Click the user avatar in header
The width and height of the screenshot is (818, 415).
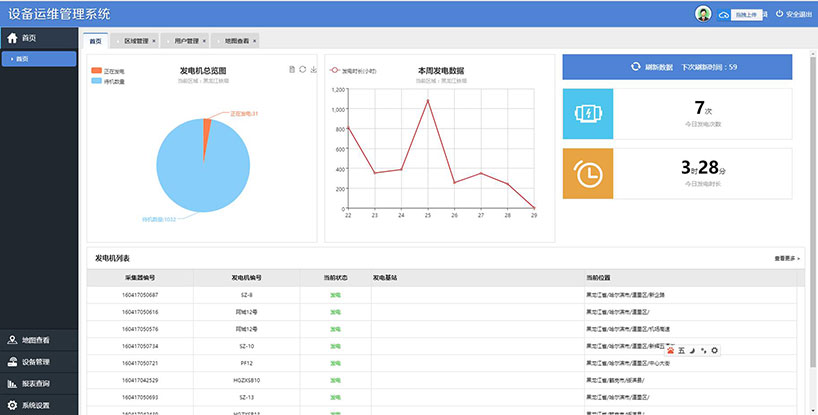pyautogui.click(x=703, y=13)
